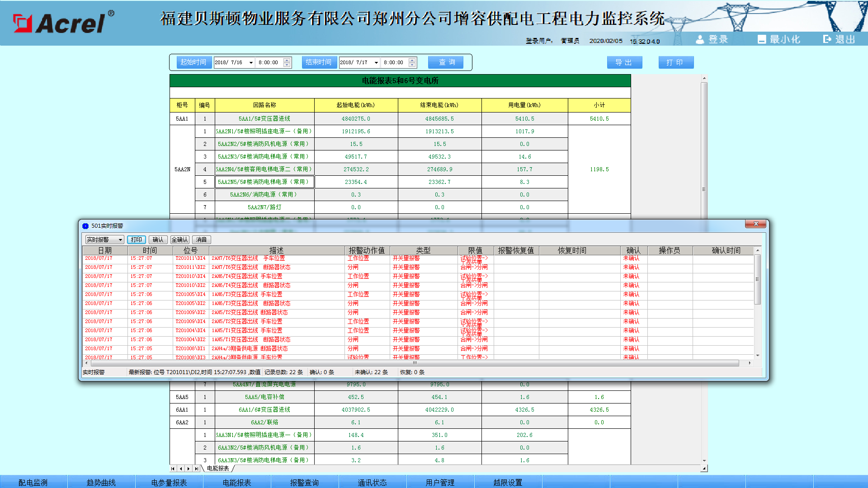Sort alarms by 描述 column header

(276, 250)
